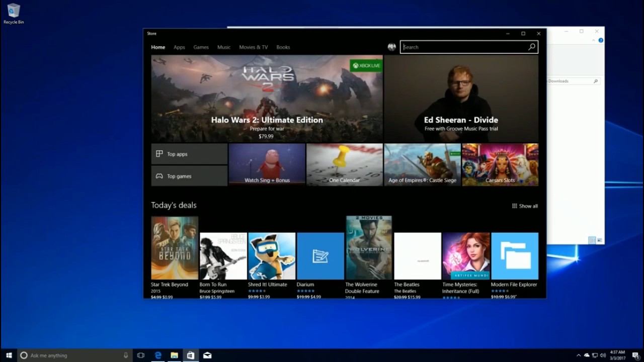Click the Xbox Live badge on Halo banner
The height and width of the screenshot is (362, 644).
[x=366, y=66]
